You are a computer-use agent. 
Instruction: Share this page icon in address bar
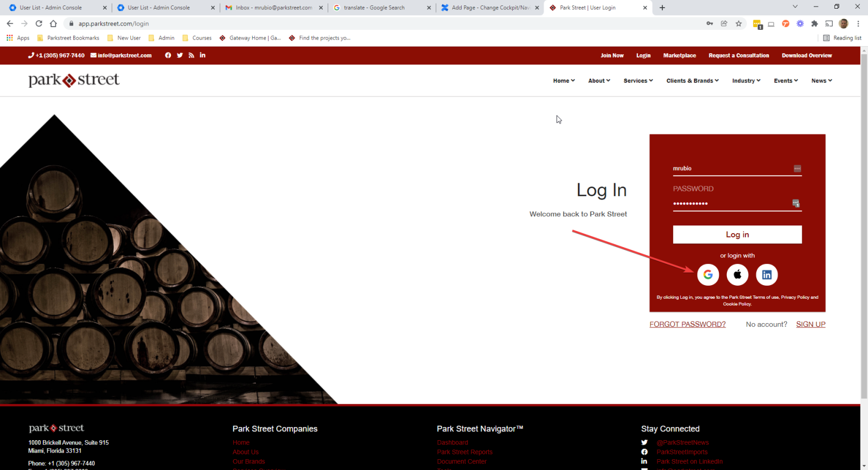tap(724, 23)
